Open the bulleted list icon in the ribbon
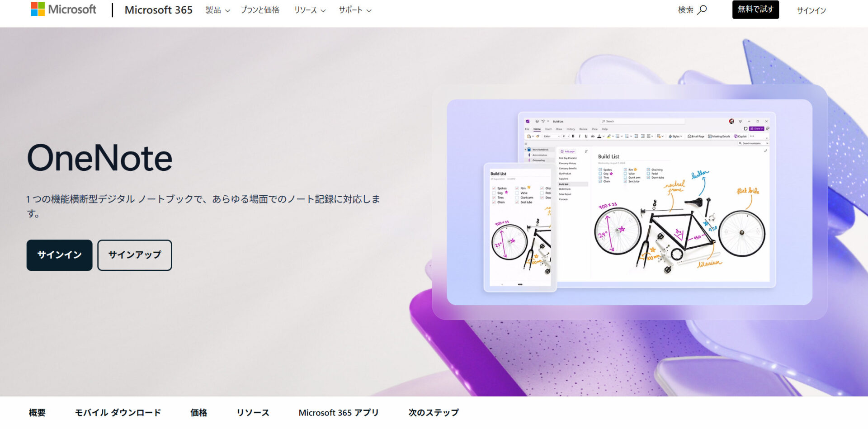This screenshot has width=868, height=429. pos(618,137)
